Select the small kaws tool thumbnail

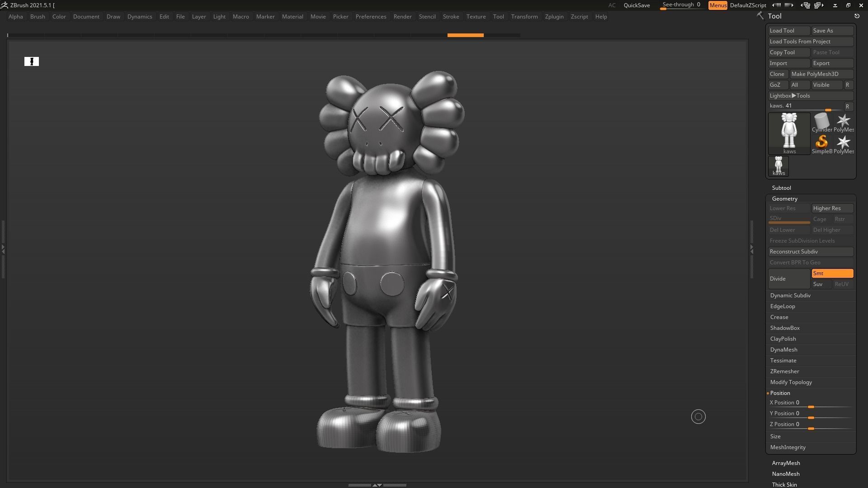(778, 166)
